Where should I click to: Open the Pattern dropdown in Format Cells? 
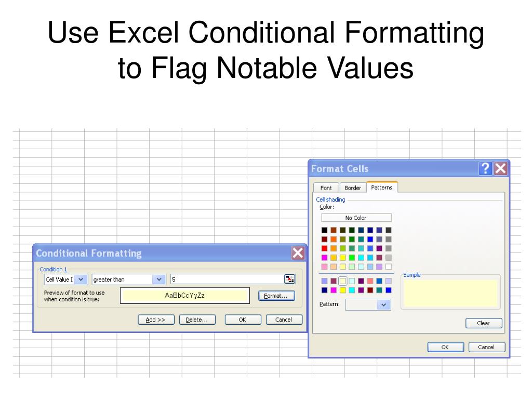[383, 304]
